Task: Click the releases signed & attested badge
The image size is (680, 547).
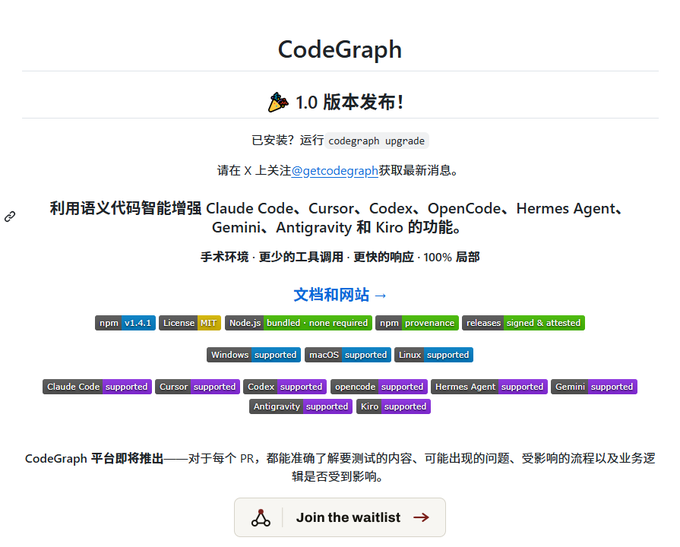Action: pos(523,323)
